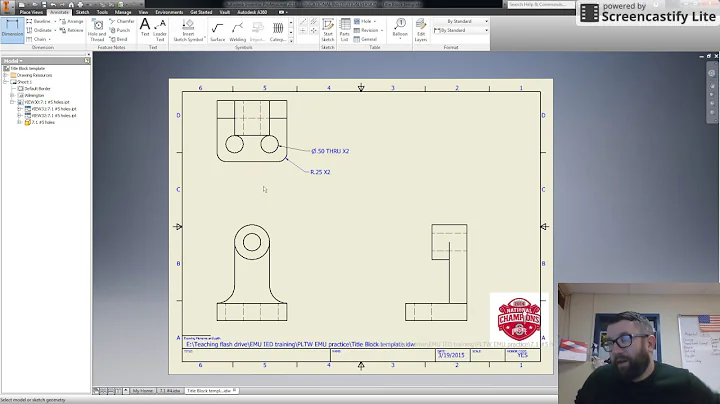Screen dimensions: 720x404
Task: Select the Welding symbol tool
Action: click(237, 31)
